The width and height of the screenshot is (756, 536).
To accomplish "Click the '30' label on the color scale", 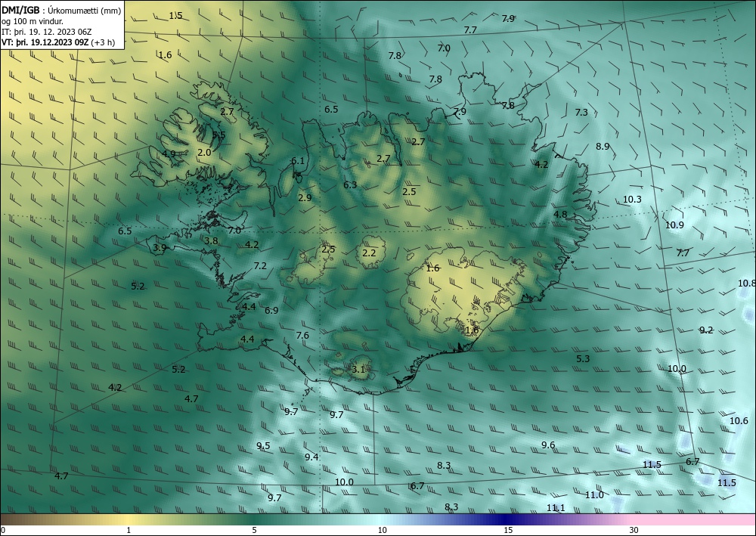I will pyautogui.click(x=634, y=530).
